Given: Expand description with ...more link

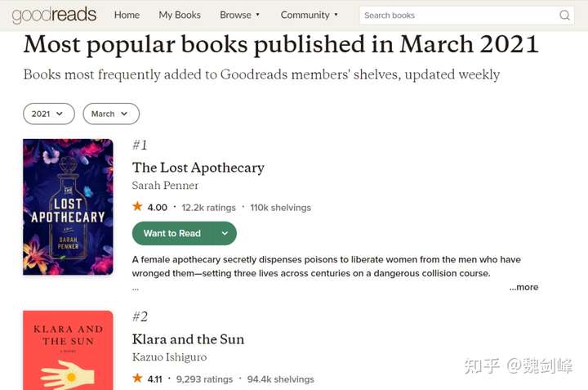Looking at the screenshot, I should point(523,287).
